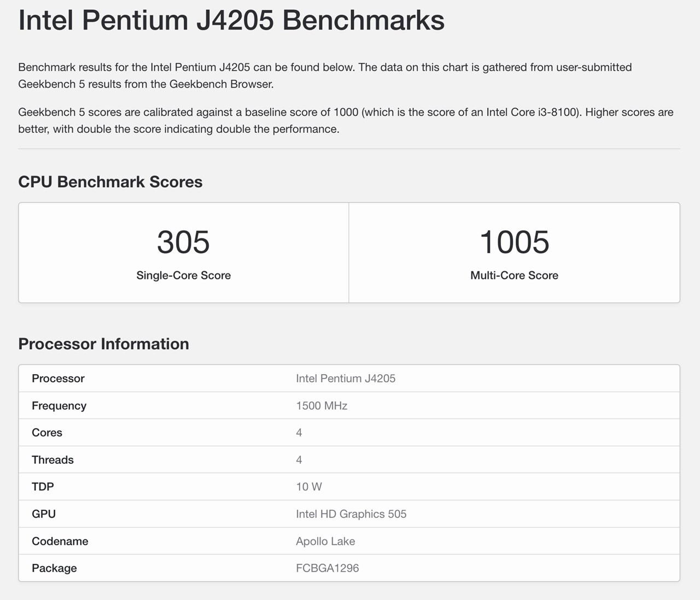Click the Threads row label
Image resolution: width=700 pixels, height=600 pixels.
[x=52, y=459]
